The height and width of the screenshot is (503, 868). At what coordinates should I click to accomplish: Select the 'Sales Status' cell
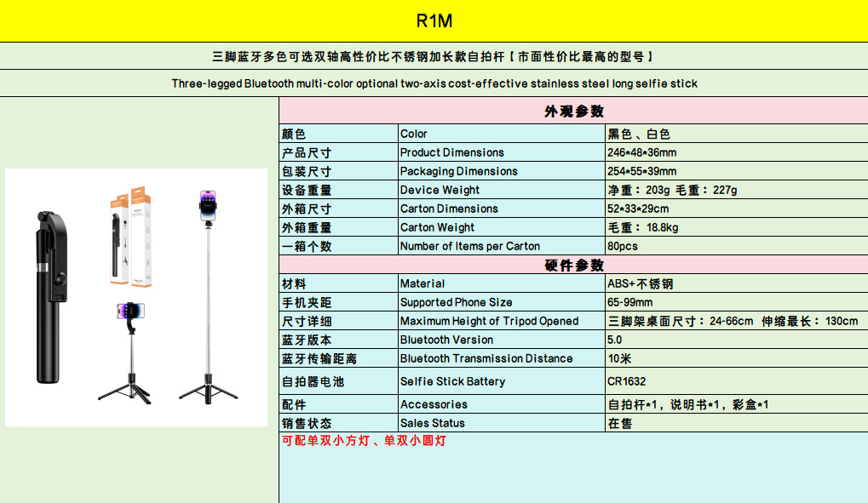point(502,423)
